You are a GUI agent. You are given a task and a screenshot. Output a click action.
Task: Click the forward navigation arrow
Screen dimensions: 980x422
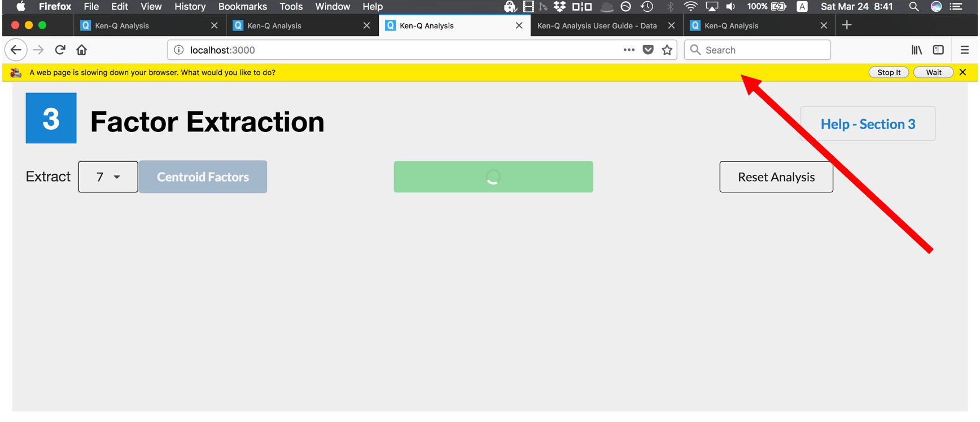(x=38, y=50)
